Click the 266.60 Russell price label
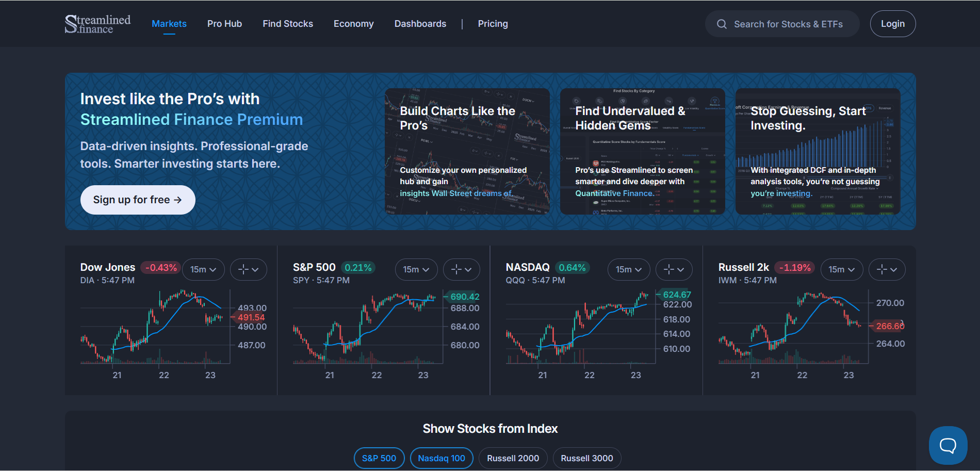The image size is (980, 471). click(x=890, y=326)
